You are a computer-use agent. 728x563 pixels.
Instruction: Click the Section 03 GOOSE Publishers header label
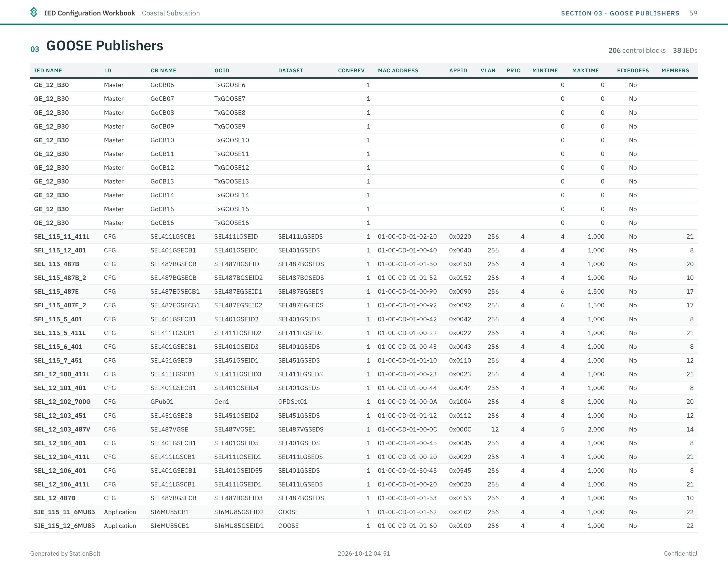point(620,13)
